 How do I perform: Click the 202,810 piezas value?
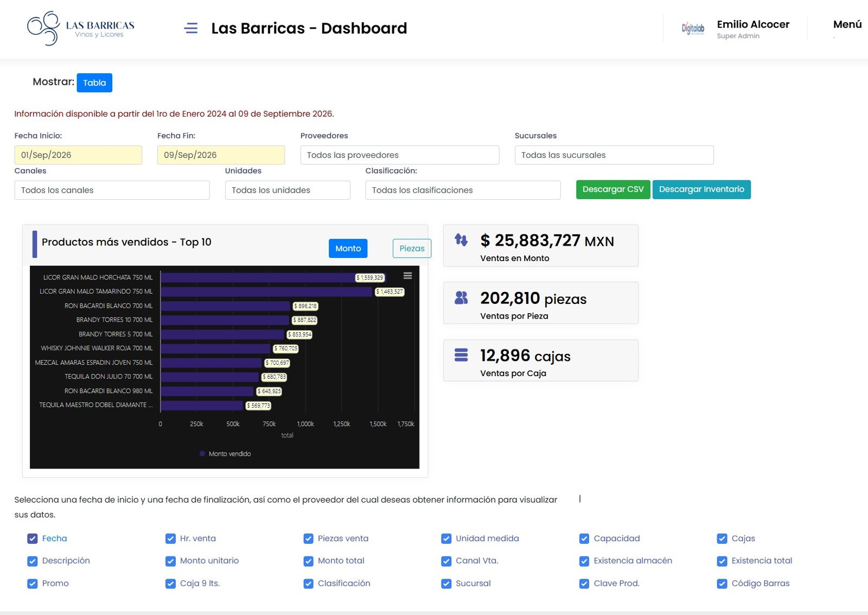(x=533, y=298)
